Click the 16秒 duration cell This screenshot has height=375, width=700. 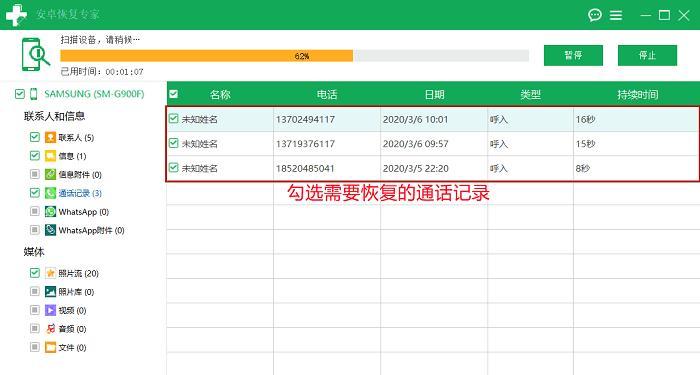point(585,120)
